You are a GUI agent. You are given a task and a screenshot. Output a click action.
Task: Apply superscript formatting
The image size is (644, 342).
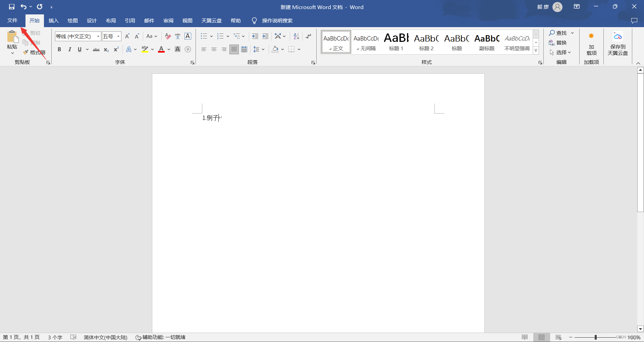coord(116,50)
